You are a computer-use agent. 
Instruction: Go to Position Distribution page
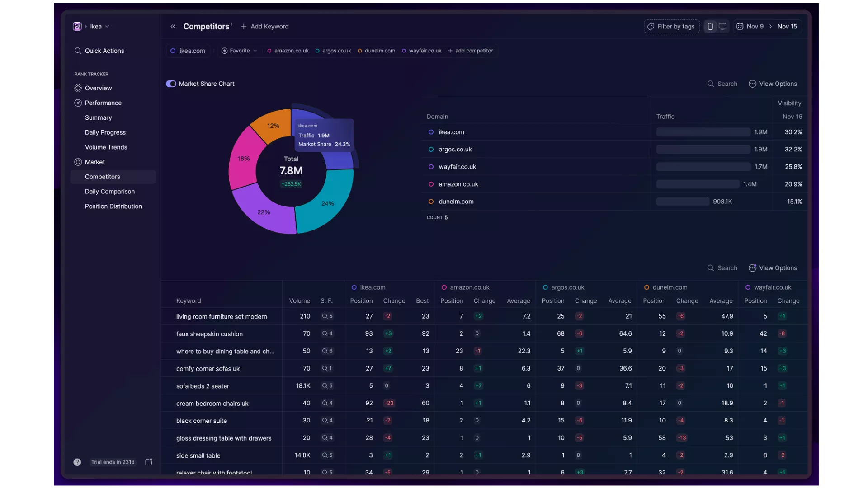click(113, 206)
